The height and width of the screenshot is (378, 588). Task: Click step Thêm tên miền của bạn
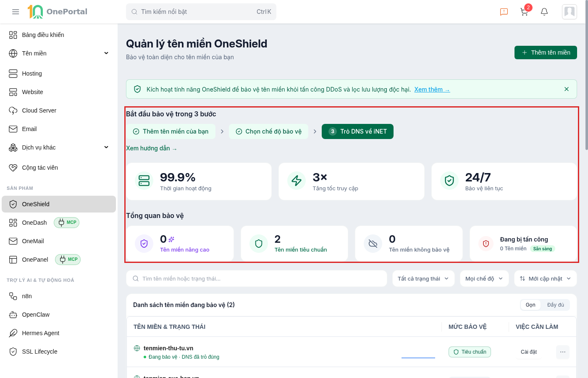(171, 131)
